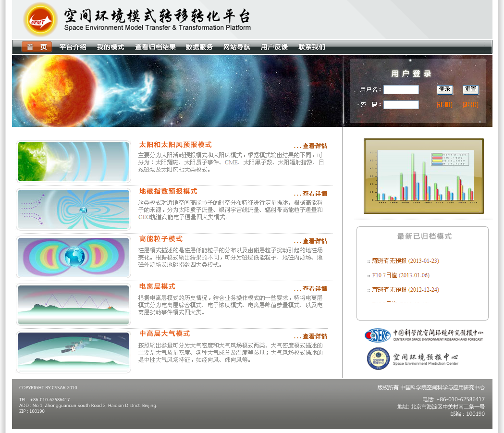The width and height of the screenshot is (504, 433).
Task: View details for 太阳和太阳风预报模式
Action: (x=311, y=146)
